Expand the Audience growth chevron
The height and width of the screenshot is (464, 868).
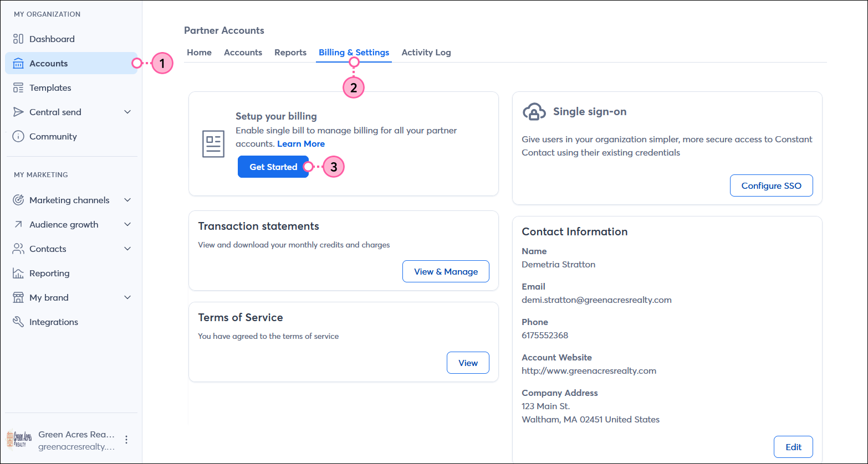click(127, 224)
